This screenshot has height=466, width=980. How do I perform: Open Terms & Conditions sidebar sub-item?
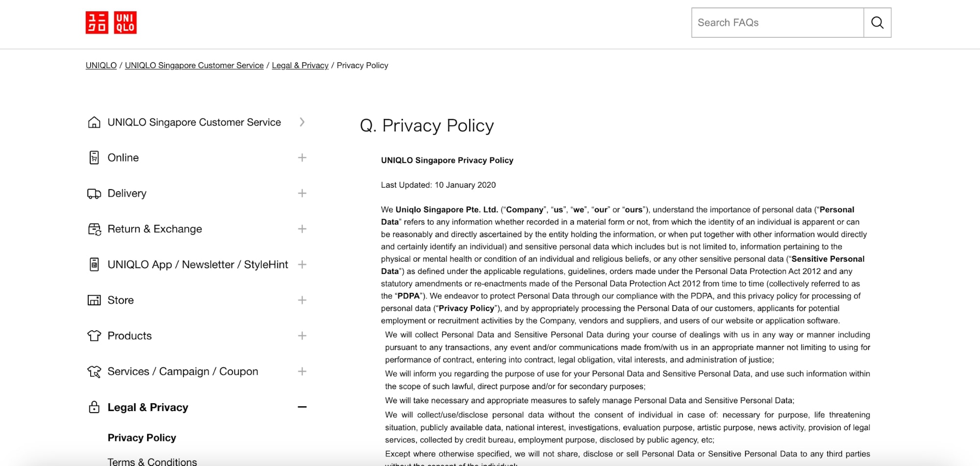(152, 462)
